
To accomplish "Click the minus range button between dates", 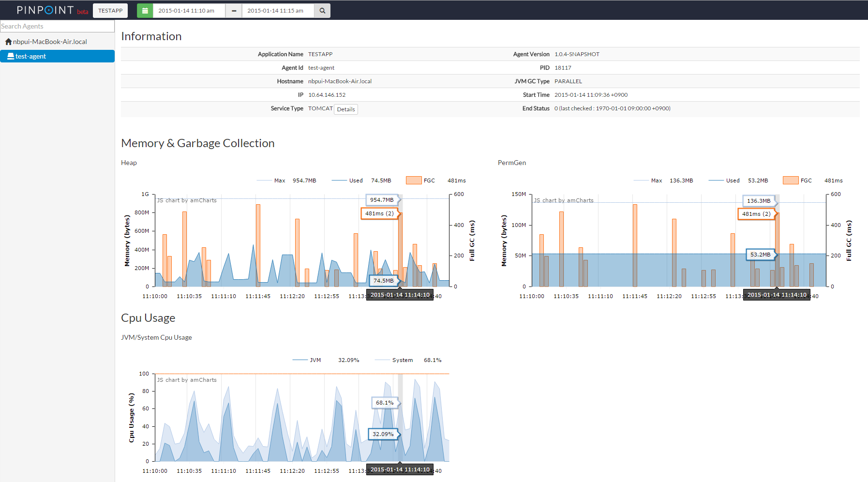I will click(234, 11).
